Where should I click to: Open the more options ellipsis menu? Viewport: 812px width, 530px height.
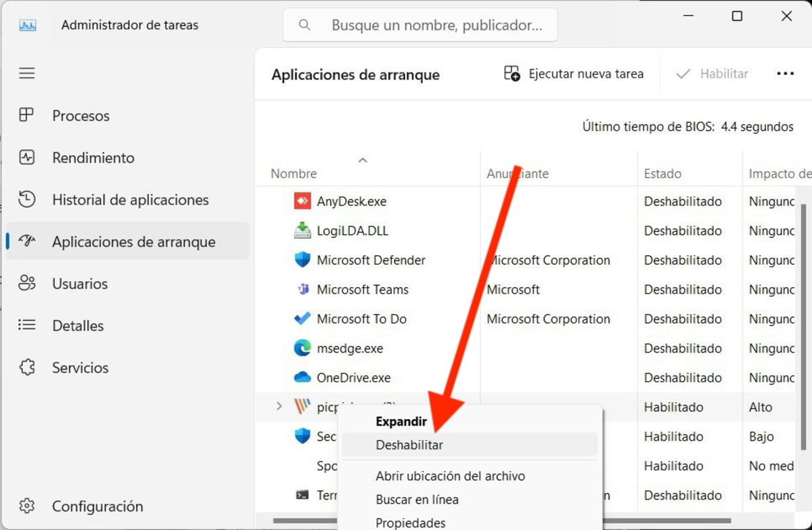(x=785, y=74)
